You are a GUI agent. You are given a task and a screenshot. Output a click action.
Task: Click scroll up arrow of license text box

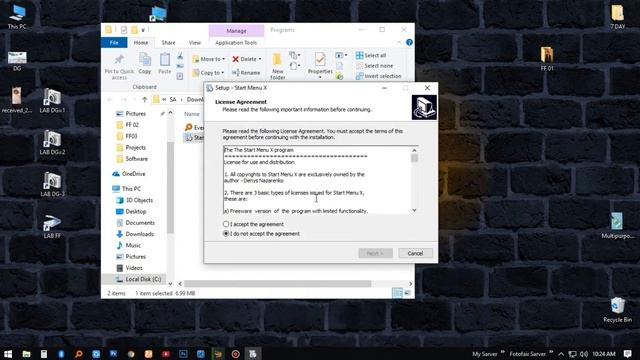[414, 150]
